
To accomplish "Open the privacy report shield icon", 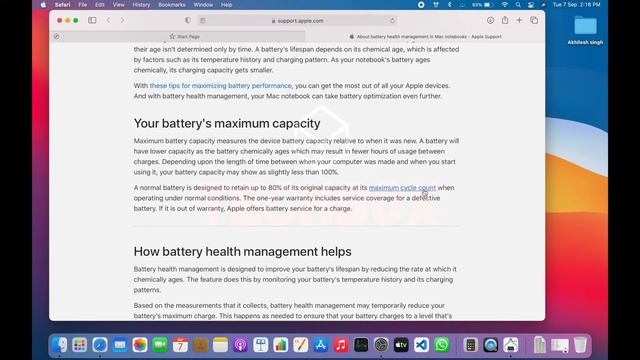I will (x=188, y=20).
